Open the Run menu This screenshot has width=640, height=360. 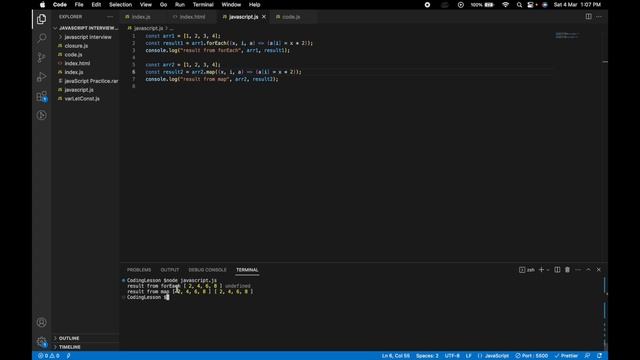point(180,5)
